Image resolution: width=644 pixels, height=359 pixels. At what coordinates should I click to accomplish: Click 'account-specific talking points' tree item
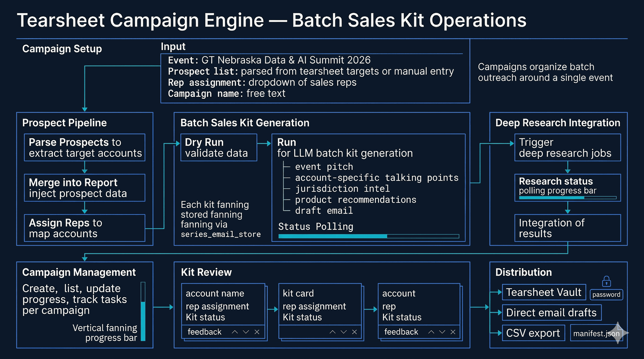[x=377, y=178]
